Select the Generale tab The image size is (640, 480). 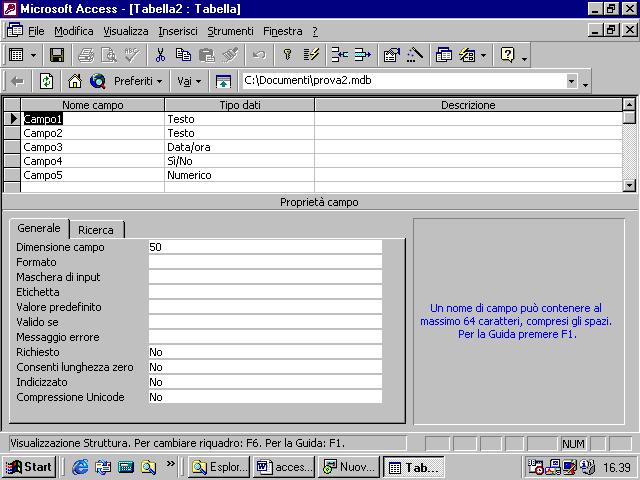39,228
